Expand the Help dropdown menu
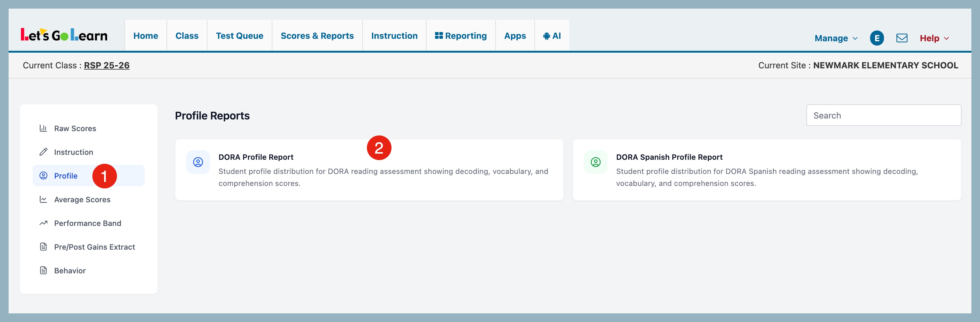This screenshot has width=980, height=322. pyautogui.click(x=934, y=38)
